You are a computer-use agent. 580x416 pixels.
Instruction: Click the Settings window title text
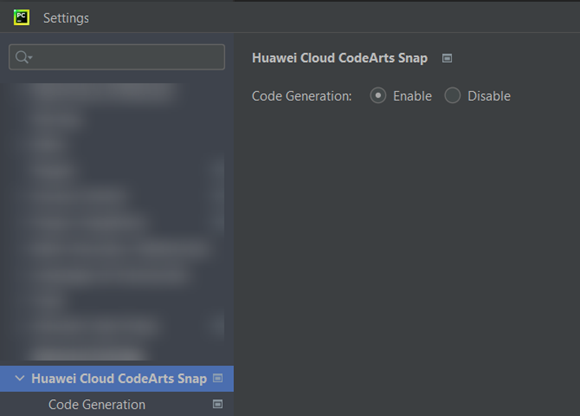66,18
